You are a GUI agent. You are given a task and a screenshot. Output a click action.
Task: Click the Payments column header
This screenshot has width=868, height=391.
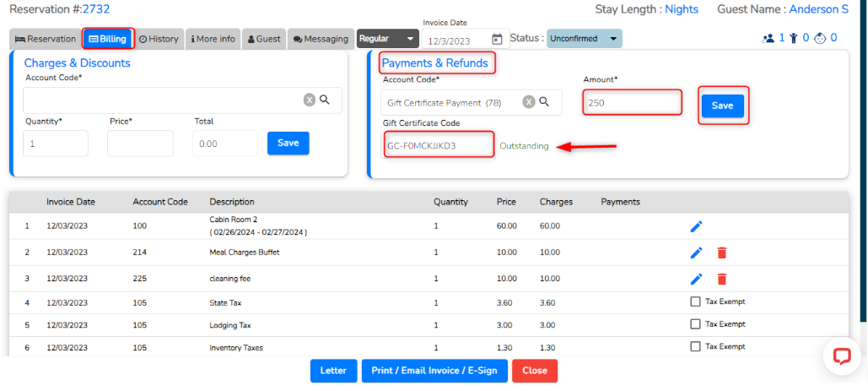tap(621, 202)
